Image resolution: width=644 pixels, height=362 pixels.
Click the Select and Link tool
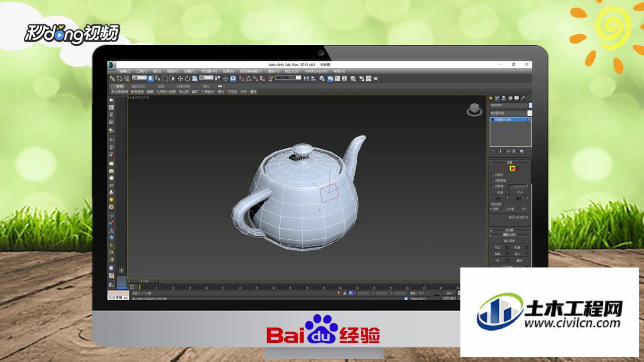pos(112,78)
